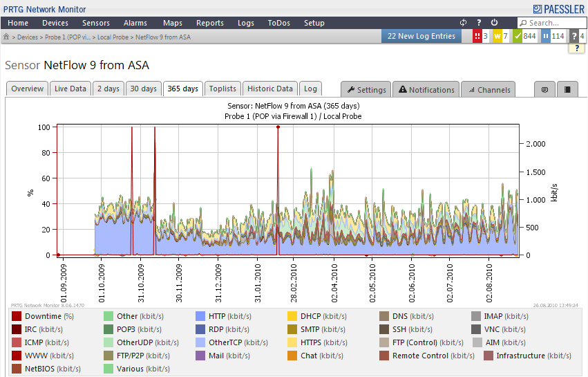Show the 114 paused sensors
Image resolution: width=588 pixels, height=377 pixels.
point(553,37)
